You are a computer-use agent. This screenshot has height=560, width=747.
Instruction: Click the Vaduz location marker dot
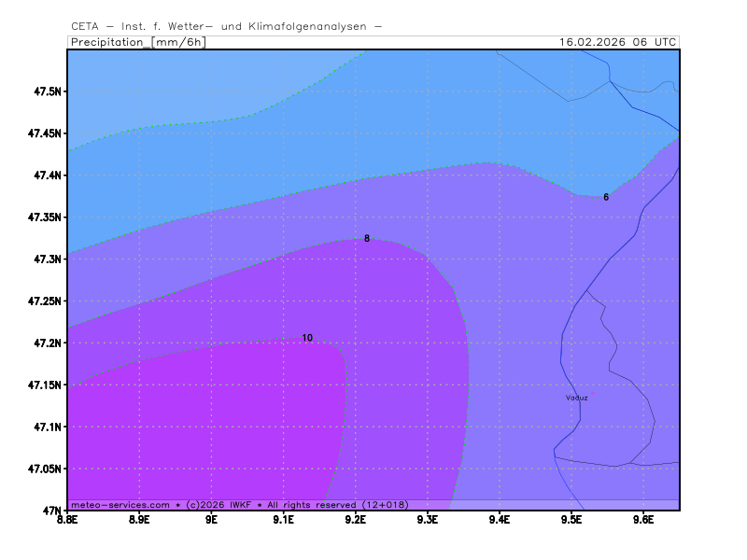pos(591,393)
